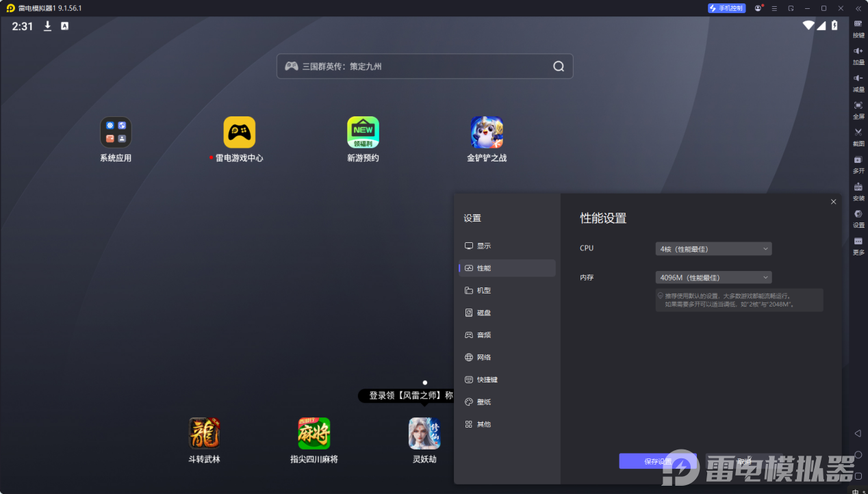Collapse the right sidebar with double chevron

click(x=858, y=8)
